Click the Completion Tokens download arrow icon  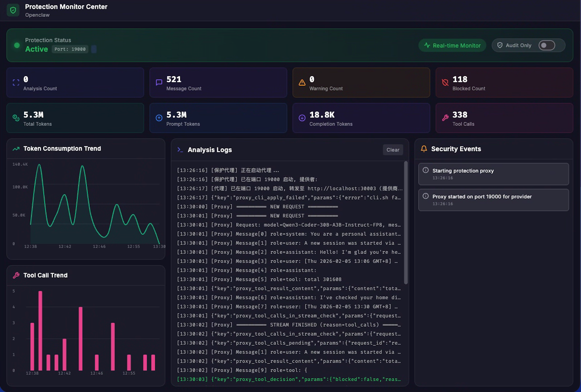coord(302,118)
